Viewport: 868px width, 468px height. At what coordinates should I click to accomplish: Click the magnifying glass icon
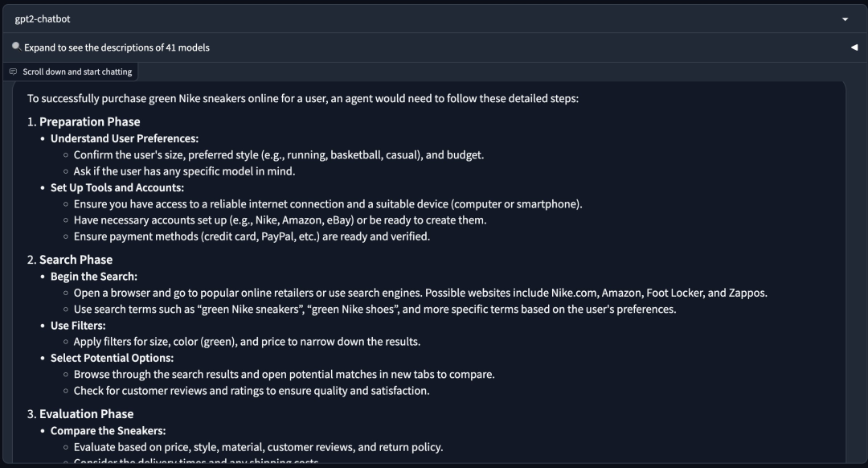[17, 47]
